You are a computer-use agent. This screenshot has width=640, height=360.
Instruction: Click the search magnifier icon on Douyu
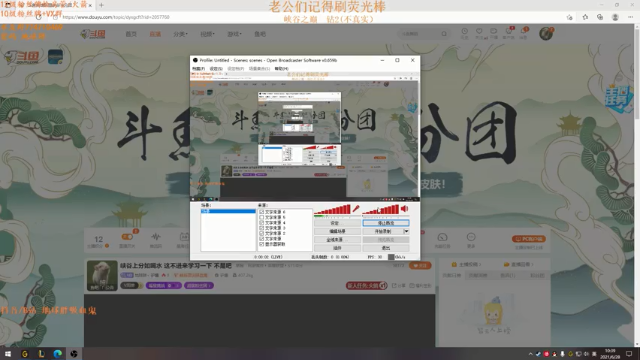point(444,34)
